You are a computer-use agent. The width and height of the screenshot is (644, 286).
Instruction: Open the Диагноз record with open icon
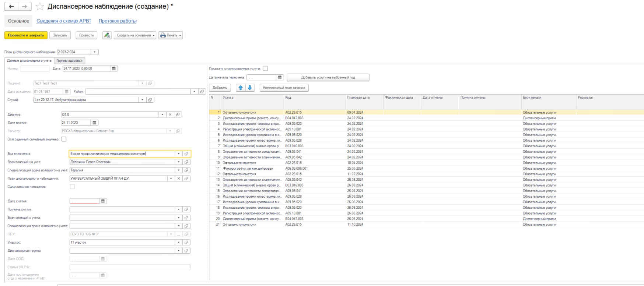click(178, 114)
